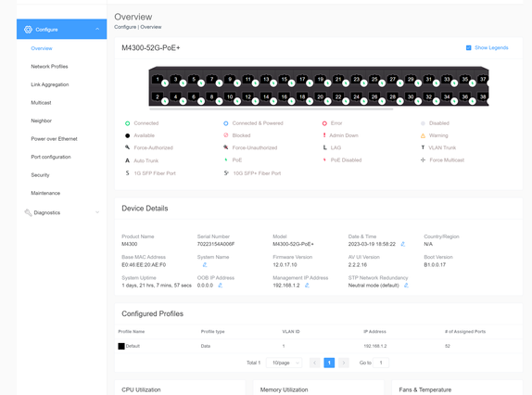
Task: Click the VLAN ID column header
Action: coord(291,332)
